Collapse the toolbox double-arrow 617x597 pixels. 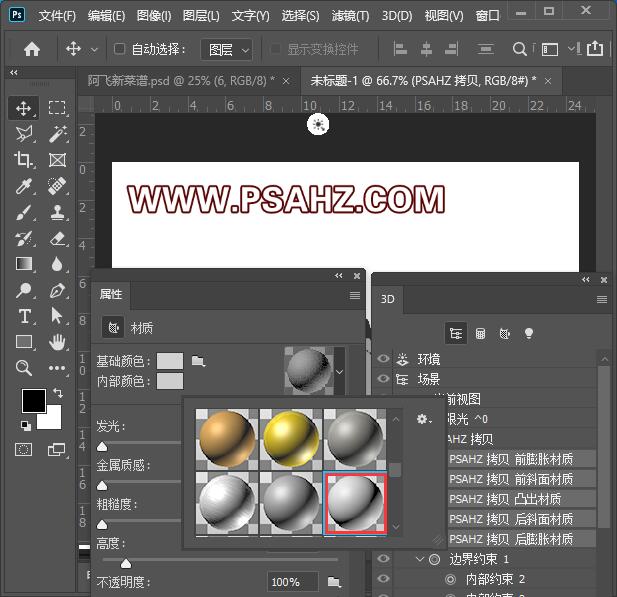coord(14,72)
